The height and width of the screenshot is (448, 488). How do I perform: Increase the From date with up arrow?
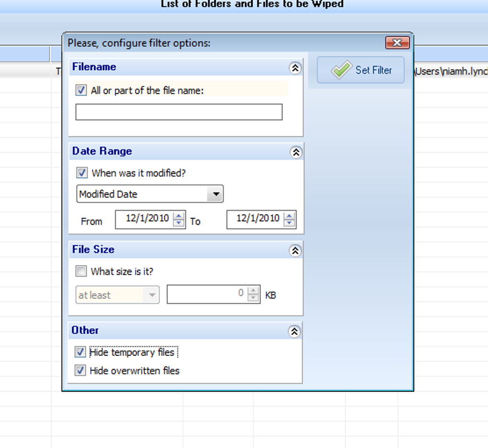[x=178, y=215]
